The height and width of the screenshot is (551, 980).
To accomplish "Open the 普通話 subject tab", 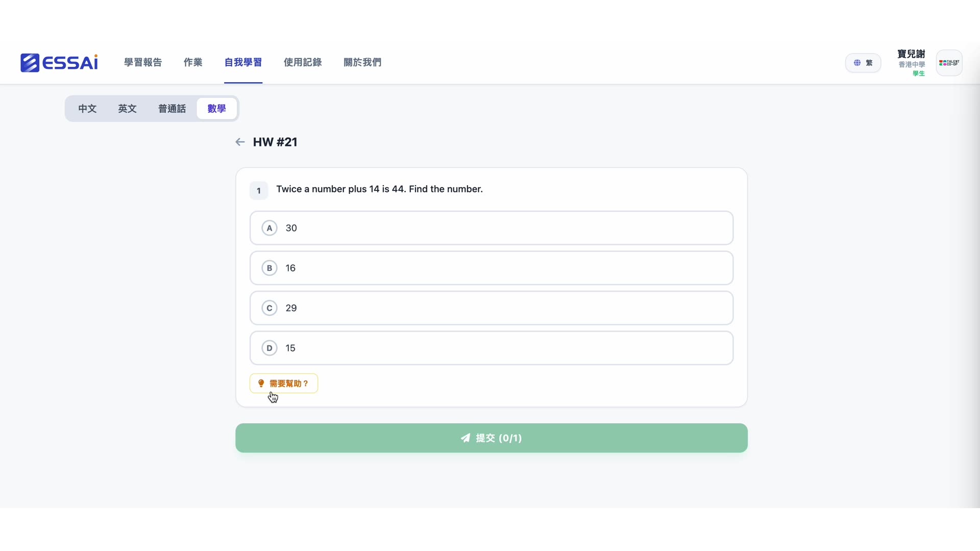I will click(172, 109).
